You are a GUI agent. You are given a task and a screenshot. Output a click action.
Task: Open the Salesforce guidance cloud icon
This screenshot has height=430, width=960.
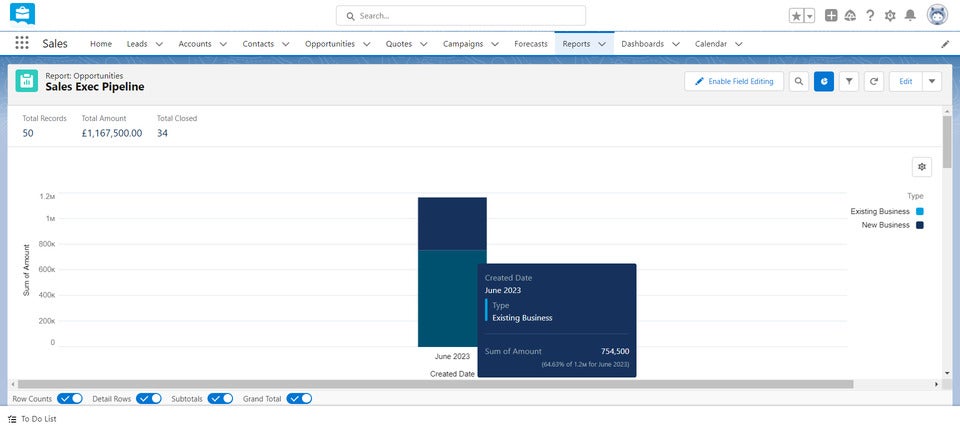coord(850,16)
